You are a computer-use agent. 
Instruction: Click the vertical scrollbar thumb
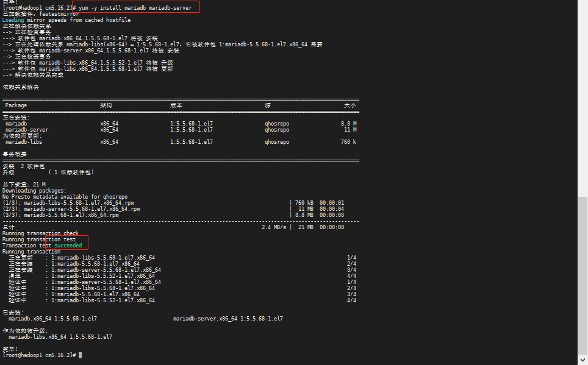pyautogui.click(x=583, y=274)
